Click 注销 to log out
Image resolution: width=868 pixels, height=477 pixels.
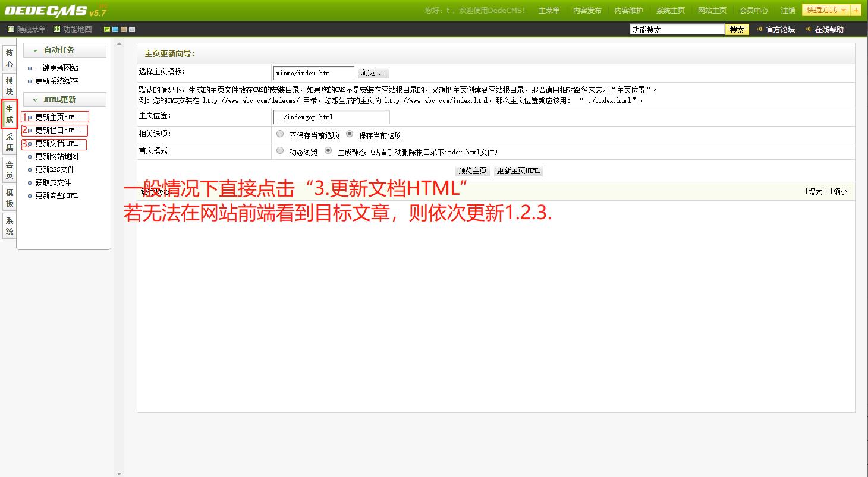(x=788, y=11)
